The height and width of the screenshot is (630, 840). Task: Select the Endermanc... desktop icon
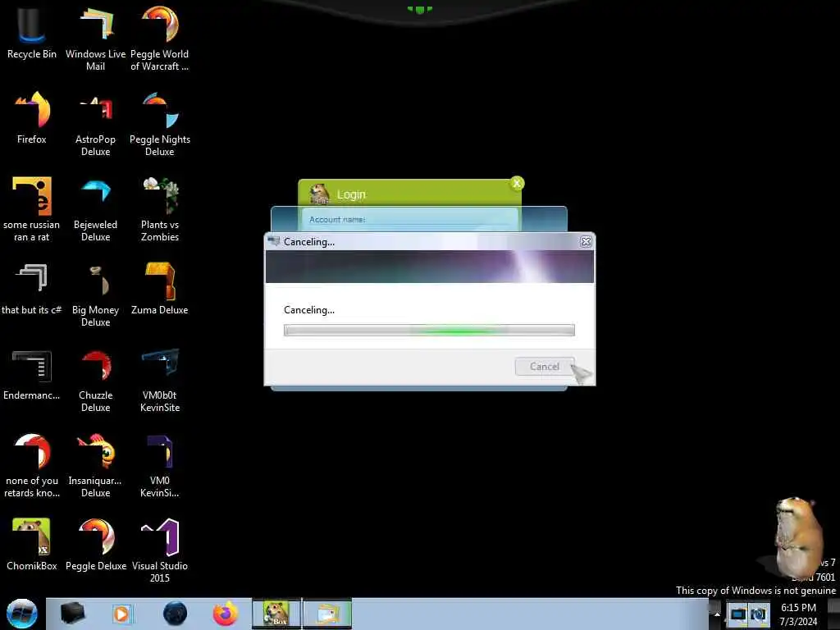point(32,374)
